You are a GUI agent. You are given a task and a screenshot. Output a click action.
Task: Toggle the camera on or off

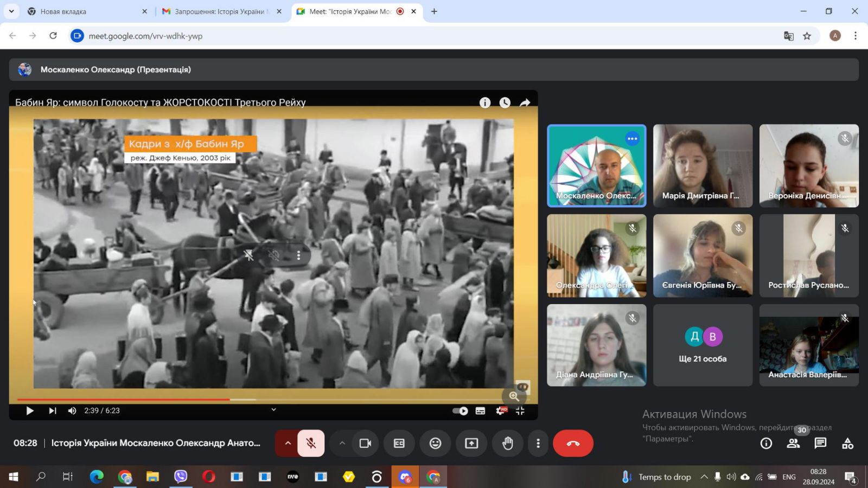[x=365, y=444]
